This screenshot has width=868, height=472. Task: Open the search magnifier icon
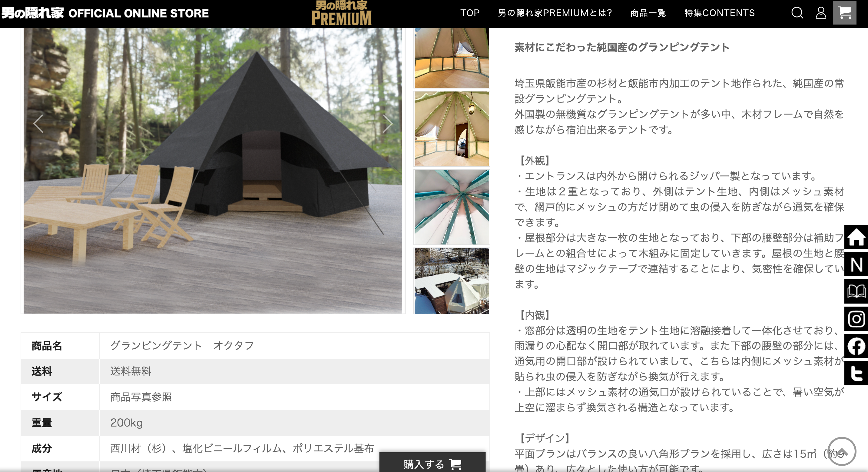click(797, 13)
